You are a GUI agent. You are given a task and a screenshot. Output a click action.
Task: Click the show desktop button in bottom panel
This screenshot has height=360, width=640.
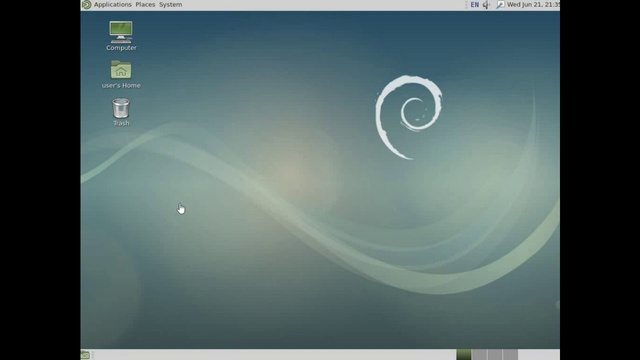(x=85, y=355)
